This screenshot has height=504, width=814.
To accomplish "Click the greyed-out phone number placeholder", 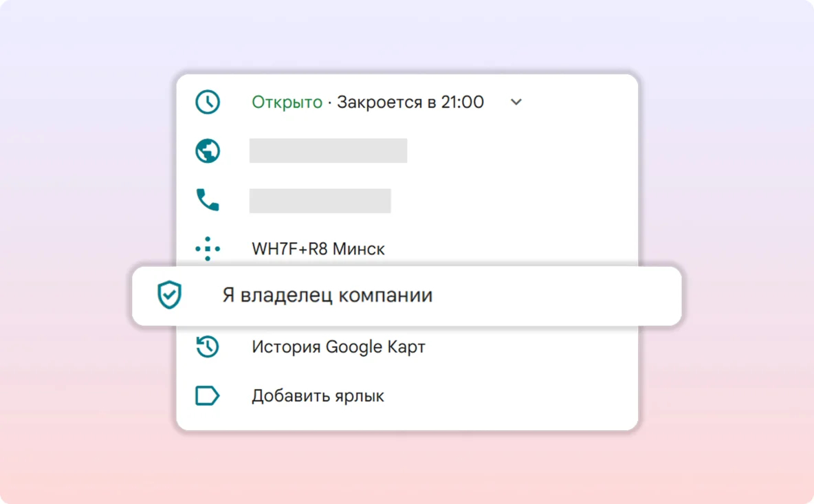I will 320,200.
